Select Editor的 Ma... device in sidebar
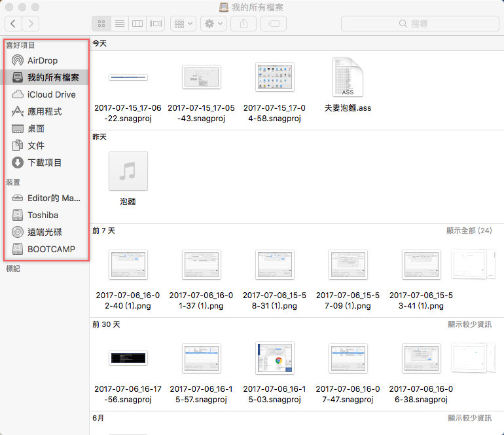This screenshot has width=504, height=435. click(x=45, y=198)
